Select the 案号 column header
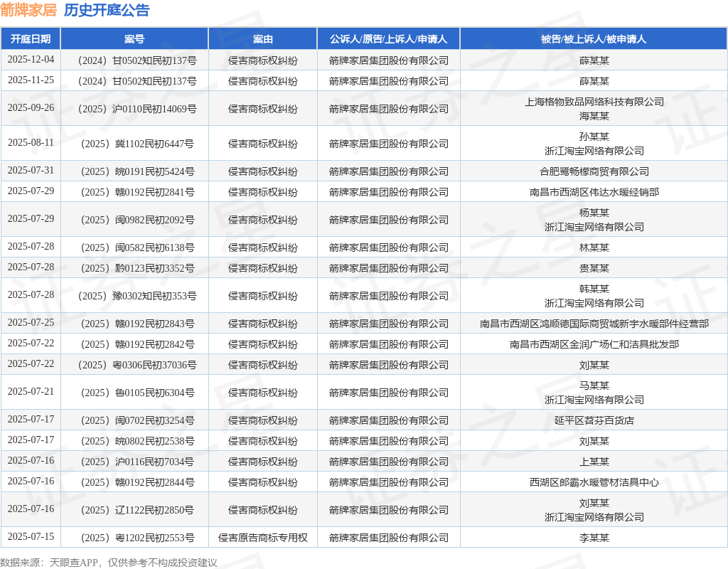The height and width of the screenshot is (569, 728). click(134, 39)
